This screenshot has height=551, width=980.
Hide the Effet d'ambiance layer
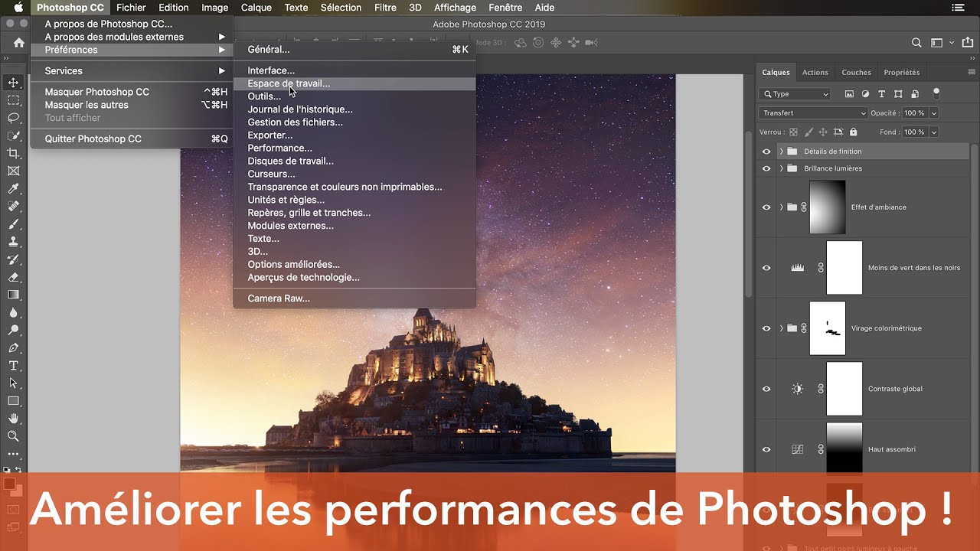[x=766, y=207]
